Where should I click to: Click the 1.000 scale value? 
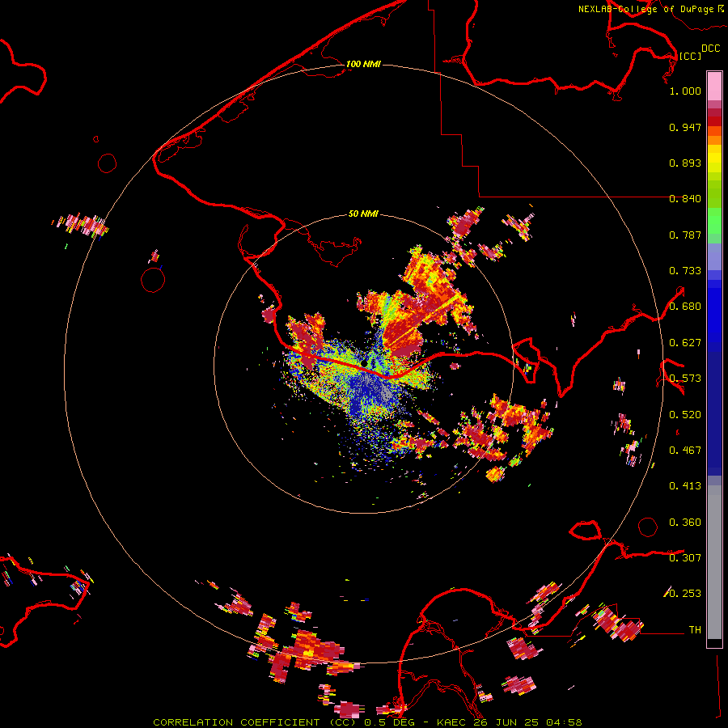(685, 91)
